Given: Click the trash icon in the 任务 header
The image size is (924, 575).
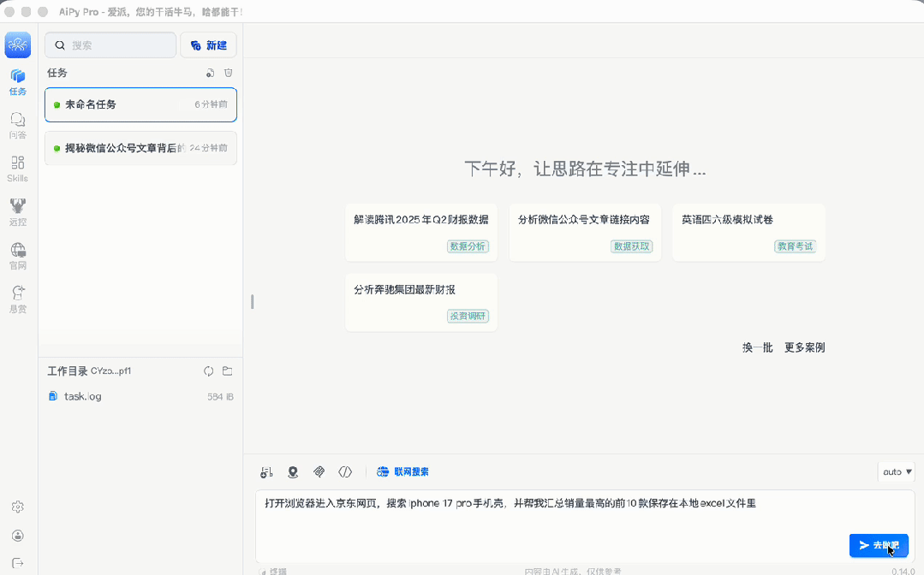Looking at the screenshot, I should pos(228,73).
